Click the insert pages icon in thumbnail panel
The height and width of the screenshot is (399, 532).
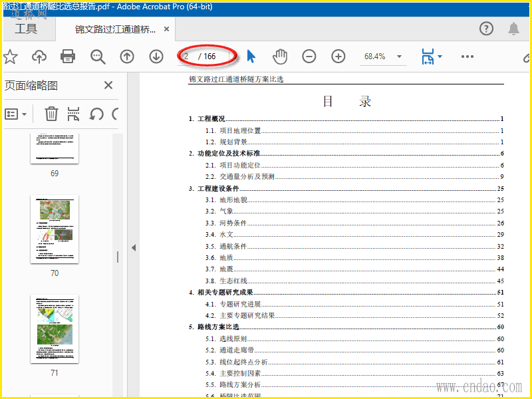(x=73, y=114)
